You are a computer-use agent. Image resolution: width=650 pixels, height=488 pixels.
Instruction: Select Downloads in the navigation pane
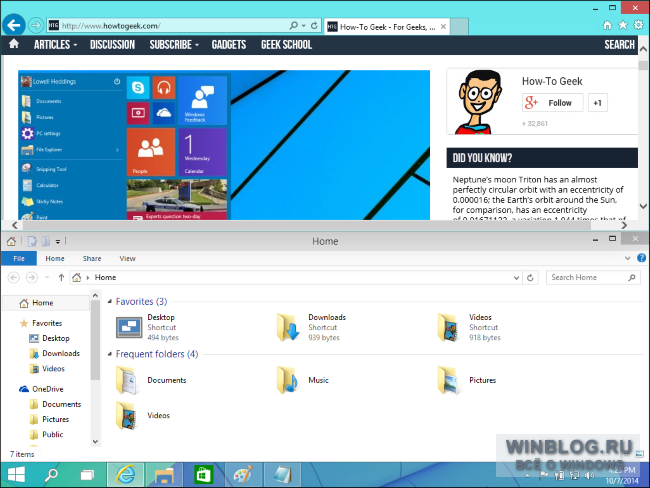pos(55,353)
